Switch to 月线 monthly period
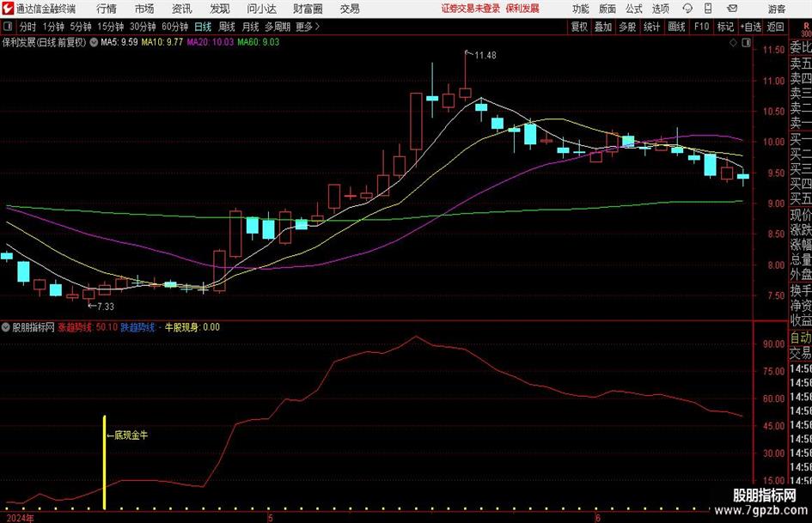Screen dimensions: 812x523 [251, 27]
